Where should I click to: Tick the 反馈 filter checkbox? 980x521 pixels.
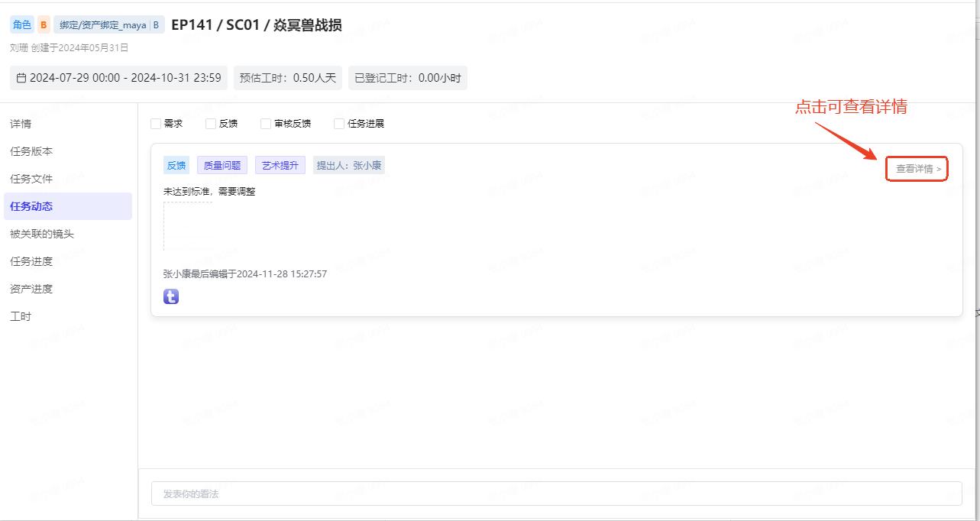(x=211, y=124)
